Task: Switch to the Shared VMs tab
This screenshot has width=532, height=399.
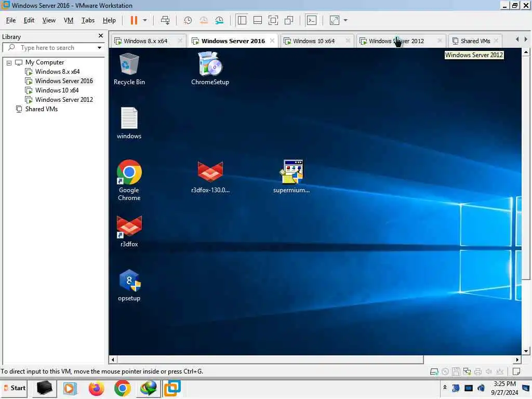Action: point(475,41)
